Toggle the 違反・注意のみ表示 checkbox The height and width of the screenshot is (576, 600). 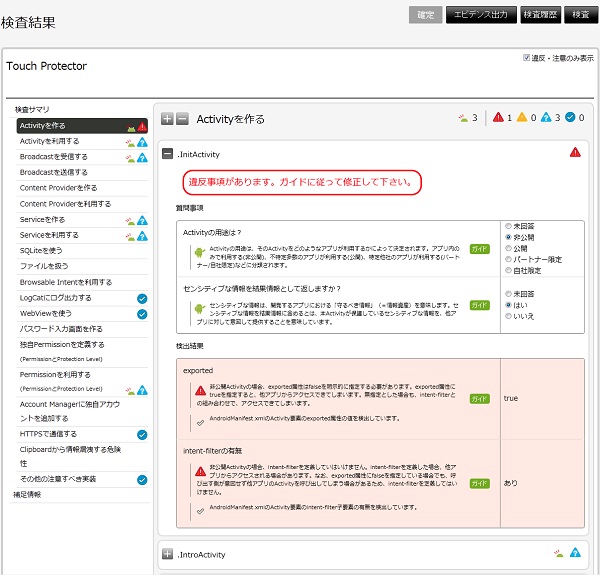click(x=527, y=58)
